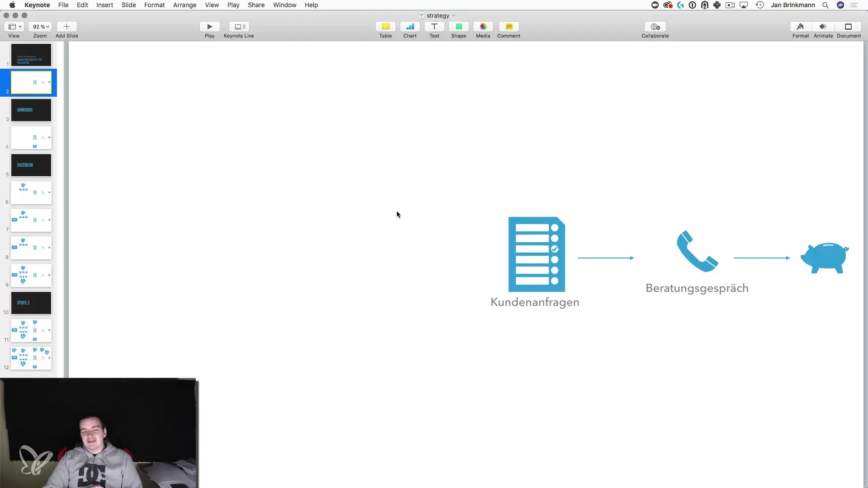The height and width of the screenshot is (488, 868).
Task: Select the form checklist icon on slide
Action: tap(537, 254)
